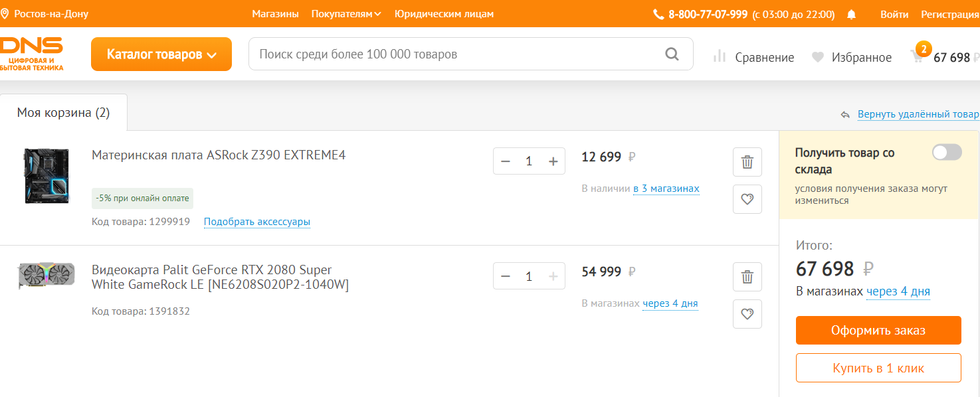Screen dimensions: 980x397
Task: Expand 'Каталог товаров' dropdown
Action: 161,54
